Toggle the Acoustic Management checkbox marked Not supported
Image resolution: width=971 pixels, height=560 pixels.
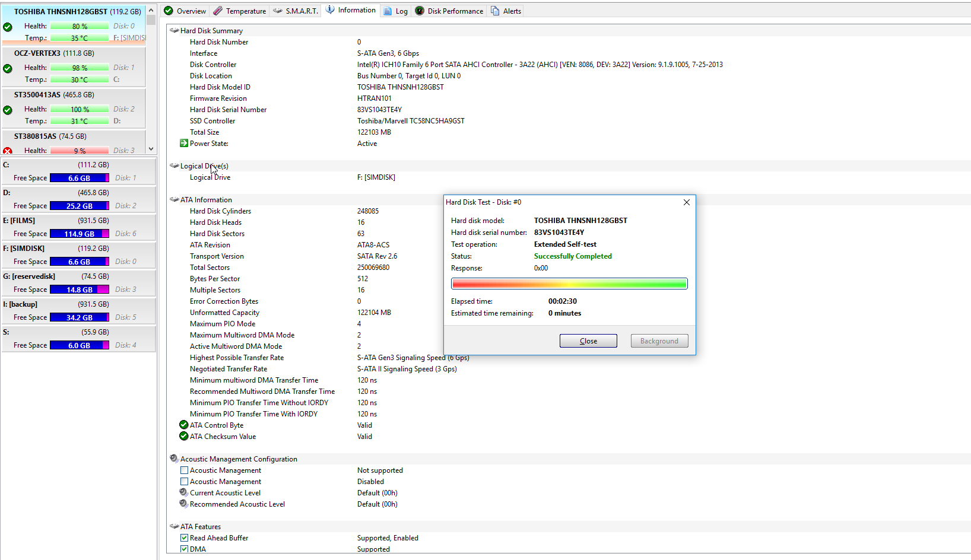pyautogui.click(x=184, y=470)
